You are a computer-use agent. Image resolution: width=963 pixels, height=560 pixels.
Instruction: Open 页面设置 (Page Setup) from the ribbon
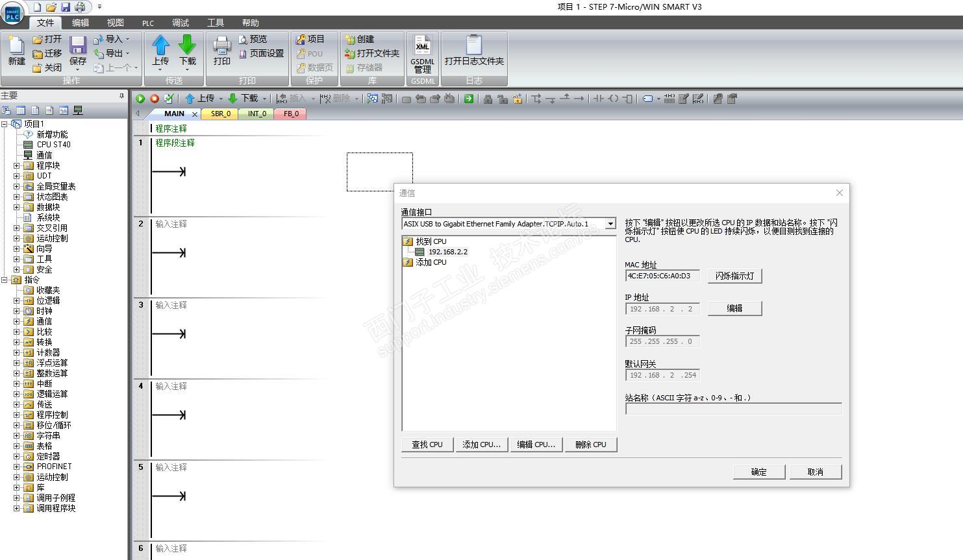(x=261, y=53)
